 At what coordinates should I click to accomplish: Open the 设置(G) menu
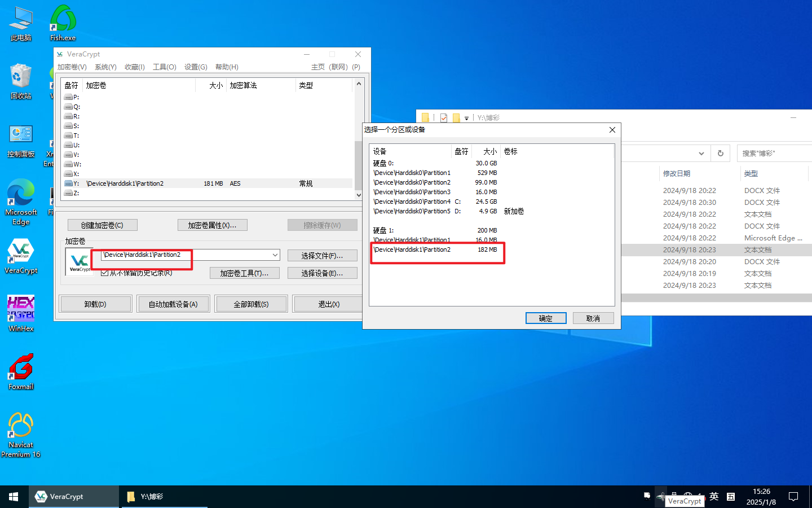point(196,67)
